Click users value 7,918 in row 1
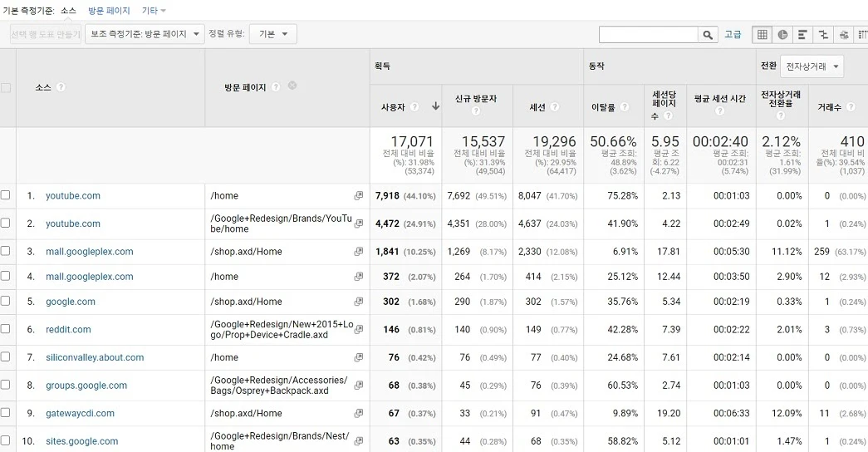Image resolution: width=868 pixels, height=452 pixels. 387,195
